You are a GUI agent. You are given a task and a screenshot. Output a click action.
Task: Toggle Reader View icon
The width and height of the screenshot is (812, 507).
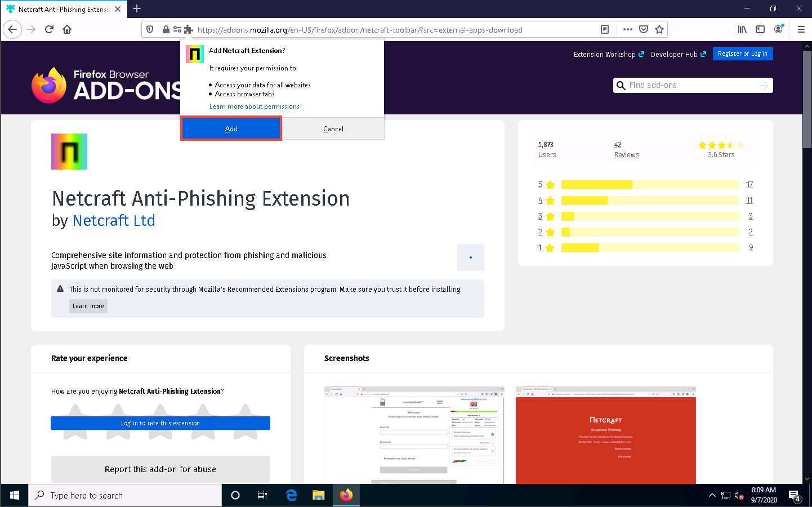pos(605,29)
